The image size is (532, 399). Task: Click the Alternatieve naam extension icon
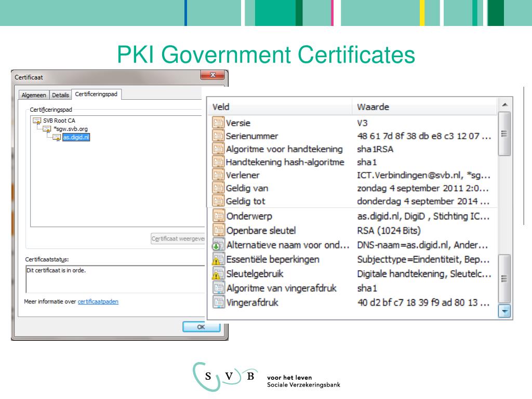(218, 245)
